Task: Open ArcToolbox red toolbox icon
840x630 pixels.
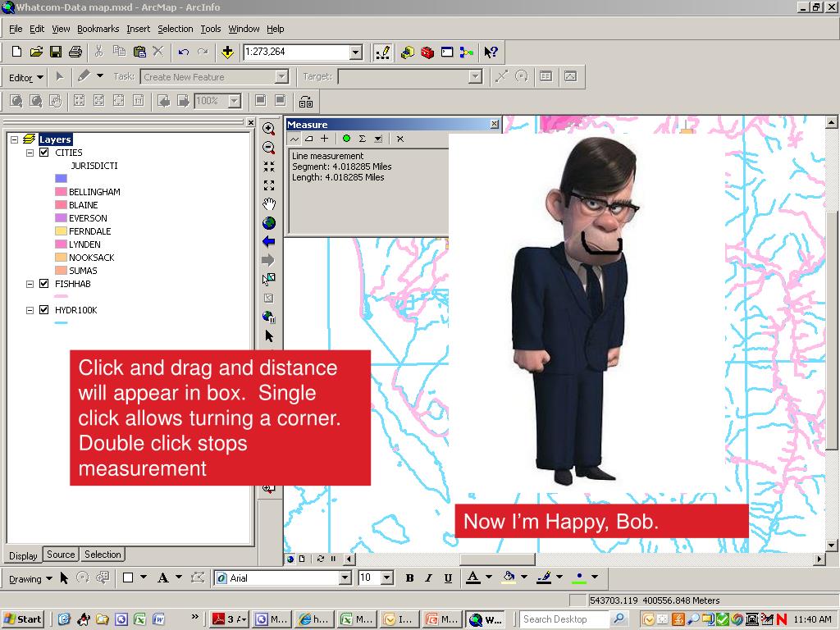Action: 427,52
